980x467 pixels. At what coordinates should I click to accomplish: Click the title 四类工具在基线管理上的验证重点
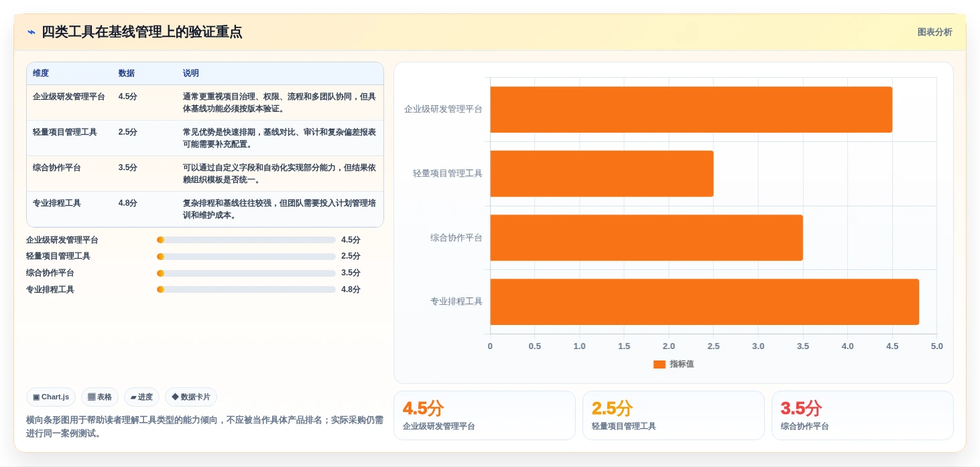(142, 32)
